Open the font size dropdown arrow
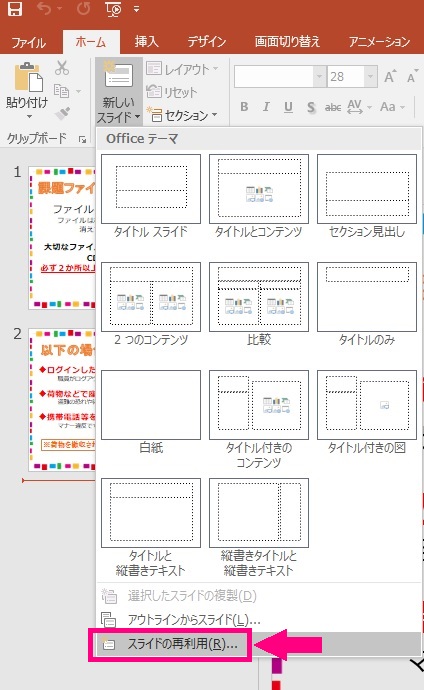424x690 pixels. coord(371,77)
